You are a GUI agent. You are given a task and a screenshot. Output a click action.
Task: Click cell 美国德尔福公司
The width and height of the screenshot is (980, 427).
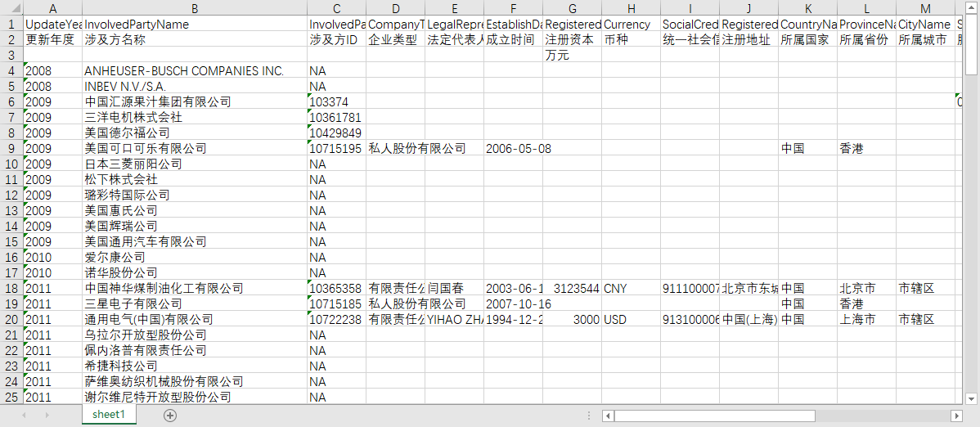[195, 133]
